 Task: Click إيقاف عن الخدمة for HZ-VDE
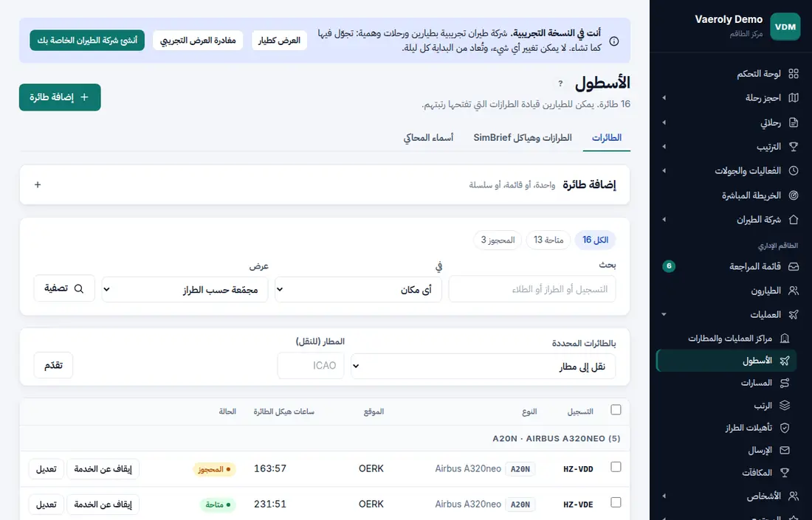click(x=103, y=505)
